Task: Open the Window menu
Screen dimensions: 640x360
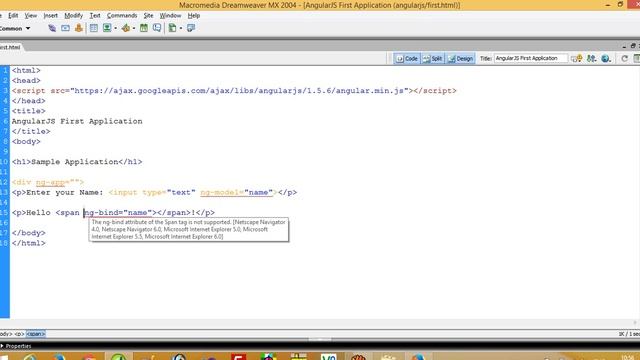Action: tap(170, 16)
